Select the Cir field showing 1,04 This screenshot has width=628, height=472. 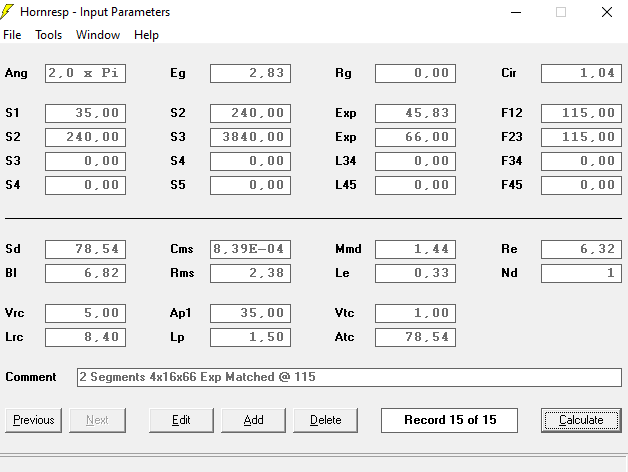(x=581, y=73)
